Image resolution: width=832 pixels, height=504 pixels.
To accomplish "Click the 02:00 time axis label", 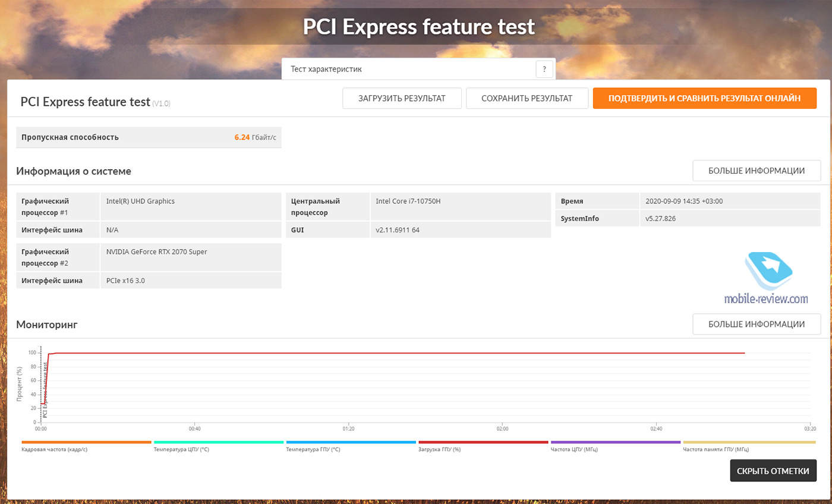I will coord(502,429).
